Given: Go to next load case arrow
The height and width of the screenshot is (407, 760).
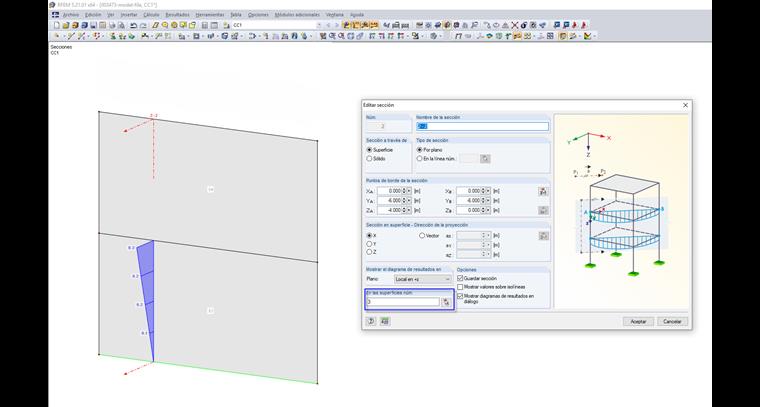Looking at the screenshot, I should [336, 25].
